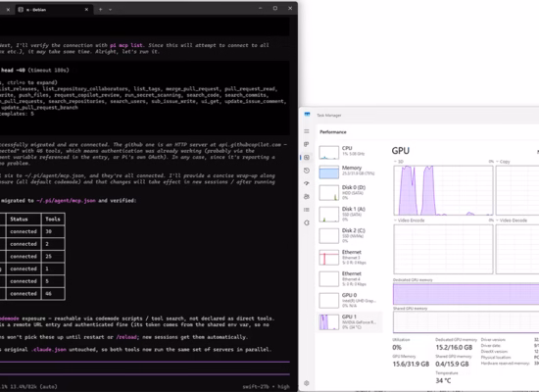Click the /reload command text in terminal
The height and width of the screenshot is (392, 539).
click(126, 337)
